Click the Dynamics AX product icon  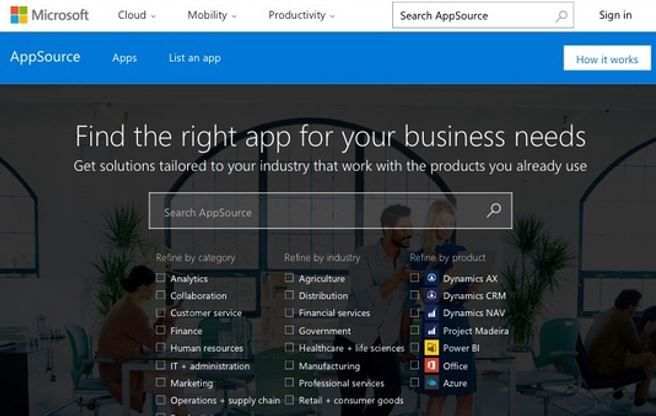pos(431,279)
